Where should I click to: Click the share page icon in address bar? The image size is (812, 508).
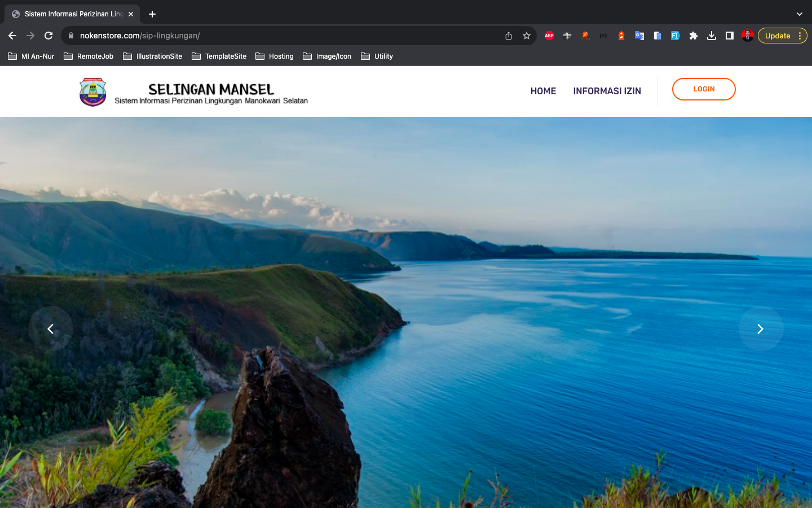[x=509, y=36]
